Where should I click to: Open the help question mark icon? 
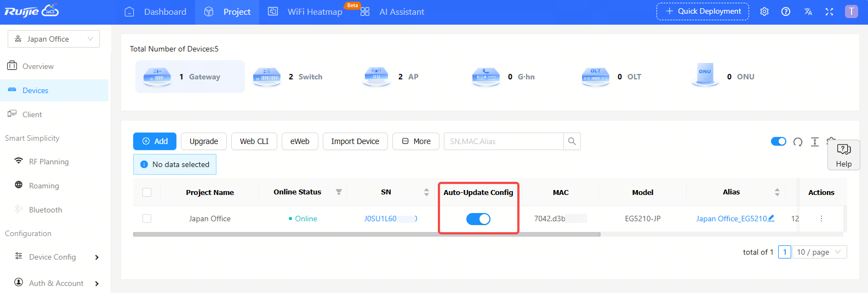(786, 12)
